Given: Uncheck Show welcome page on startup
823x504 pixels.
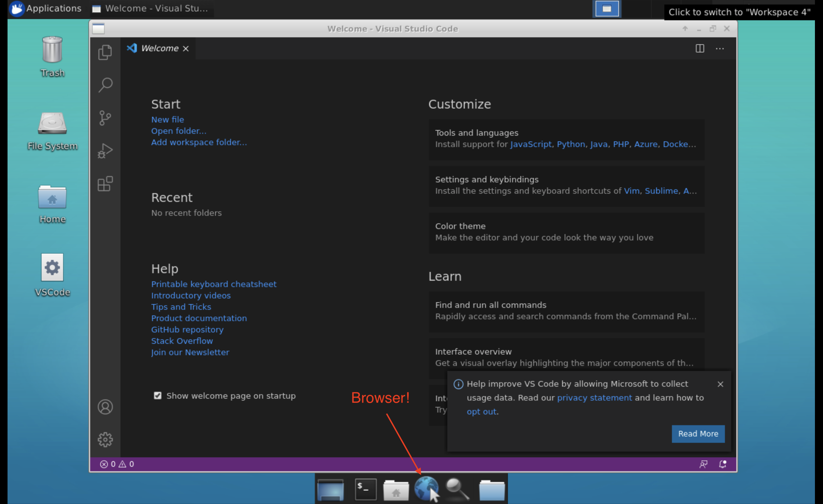Looking at the screenshot, I should [x=158, y=395].
